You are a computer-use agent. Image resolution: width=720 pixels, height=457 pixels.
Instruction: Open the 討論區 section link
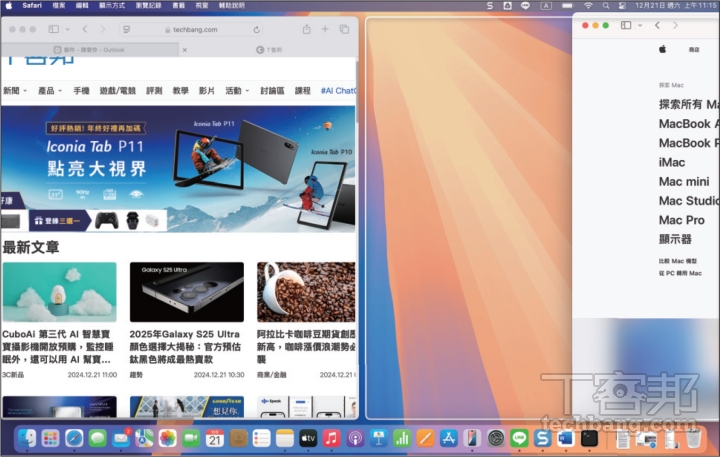pyautogui.click(x=272, y=90)
